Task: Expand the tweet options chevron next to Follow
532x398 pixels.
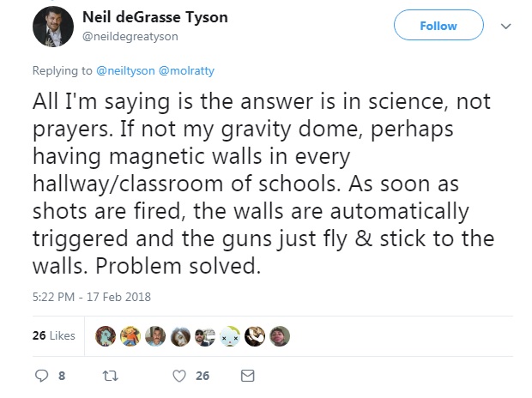Action: coord(505,27)
